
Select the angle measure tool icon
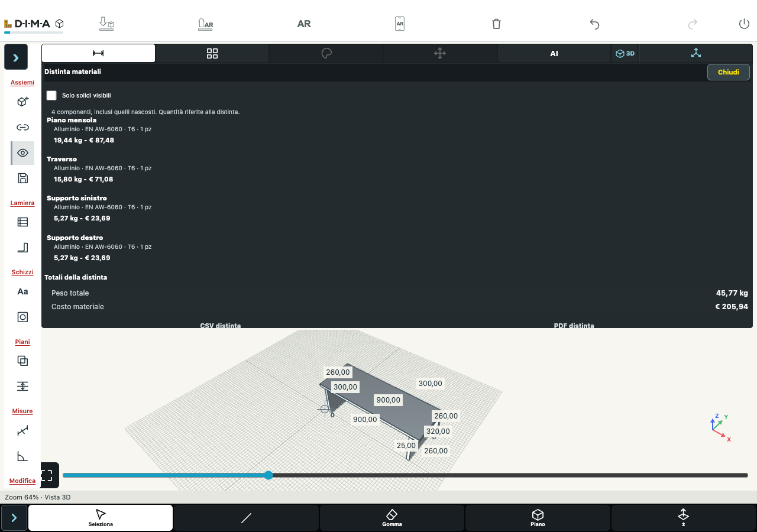click(x=22, y=456)
